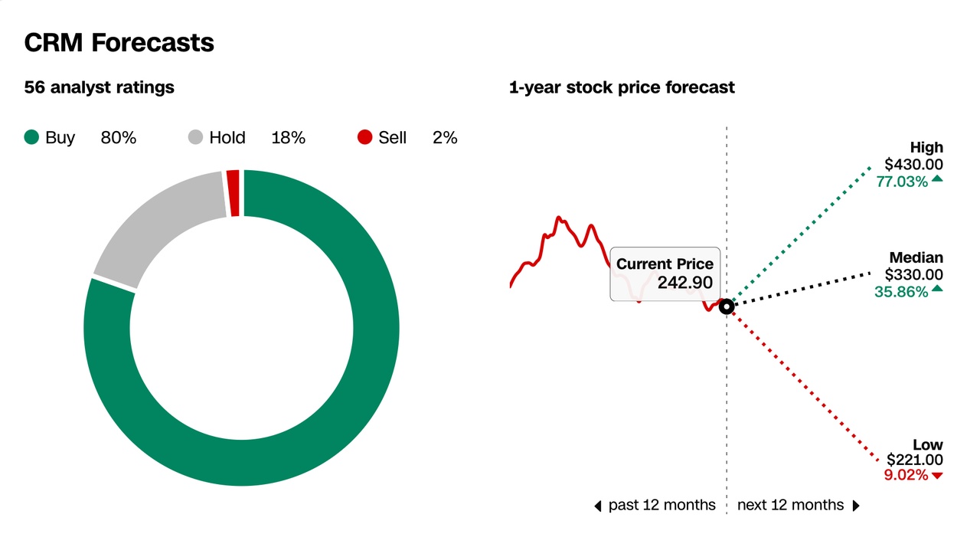980x557 pixels.
Task: Click the green up triangle beside 35.86%
Action: (x=937, y=290)
